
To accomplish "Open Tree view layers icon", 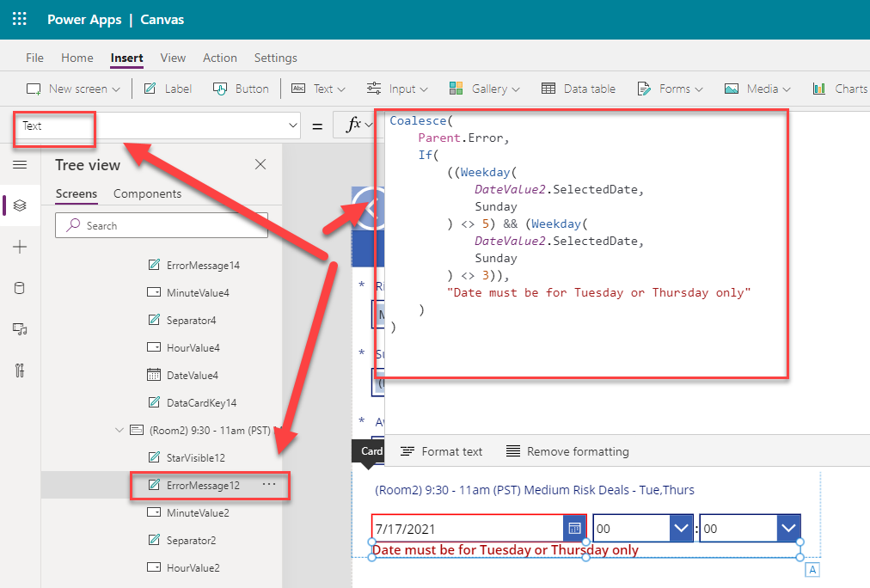I will (x=20, y=205).
